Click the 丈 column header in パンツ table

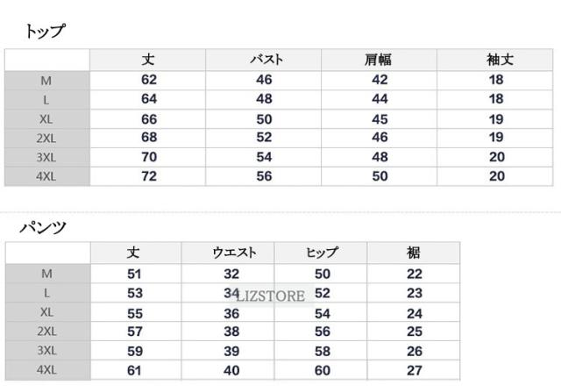[x=133, y=253]
